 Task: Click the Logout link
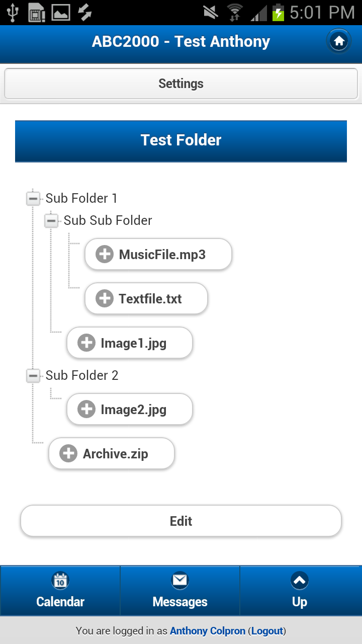(x=267, y=630)
